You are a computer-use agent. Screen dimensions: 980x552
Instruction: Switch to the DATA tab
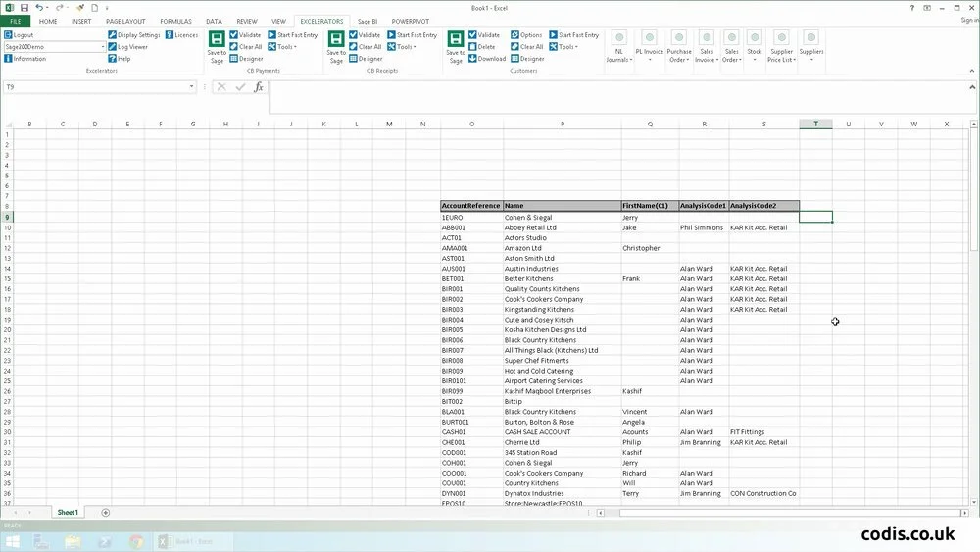[x=214, y=22]
